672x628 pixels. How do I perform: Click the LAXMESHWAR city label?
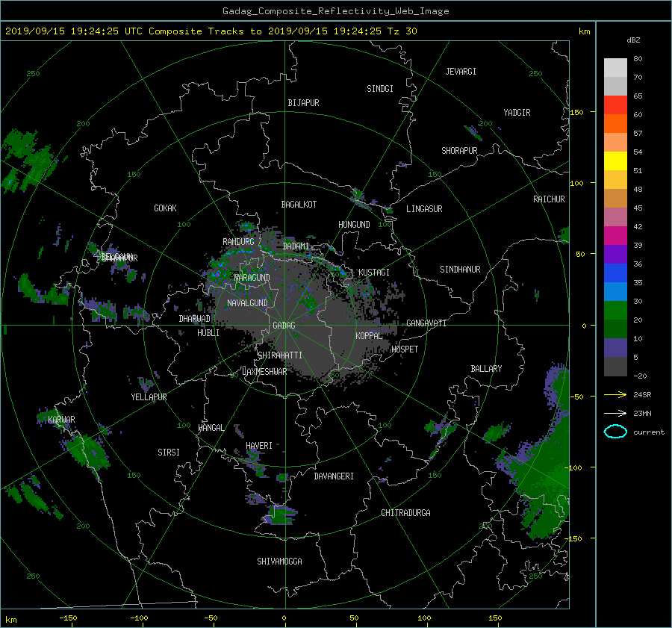264,372
